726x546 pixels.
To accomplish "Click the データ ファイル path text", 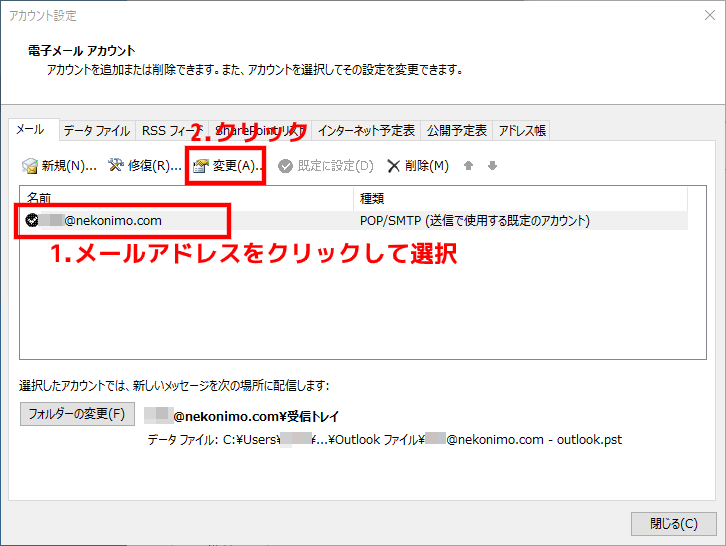I will coord(385,439).
